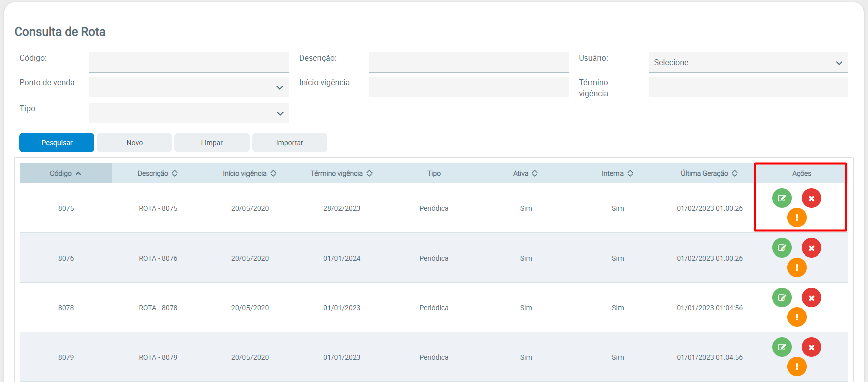Focus the Código input field
This screenshot has width=868, height=382.
coord(189,62)
